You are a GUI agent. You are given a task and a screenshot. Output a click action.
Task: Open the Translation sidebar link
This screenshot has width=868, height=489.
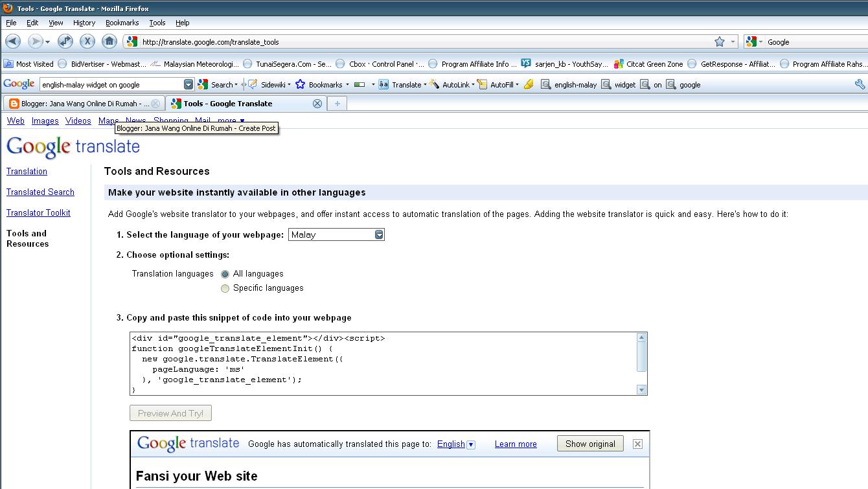(27, 172)
